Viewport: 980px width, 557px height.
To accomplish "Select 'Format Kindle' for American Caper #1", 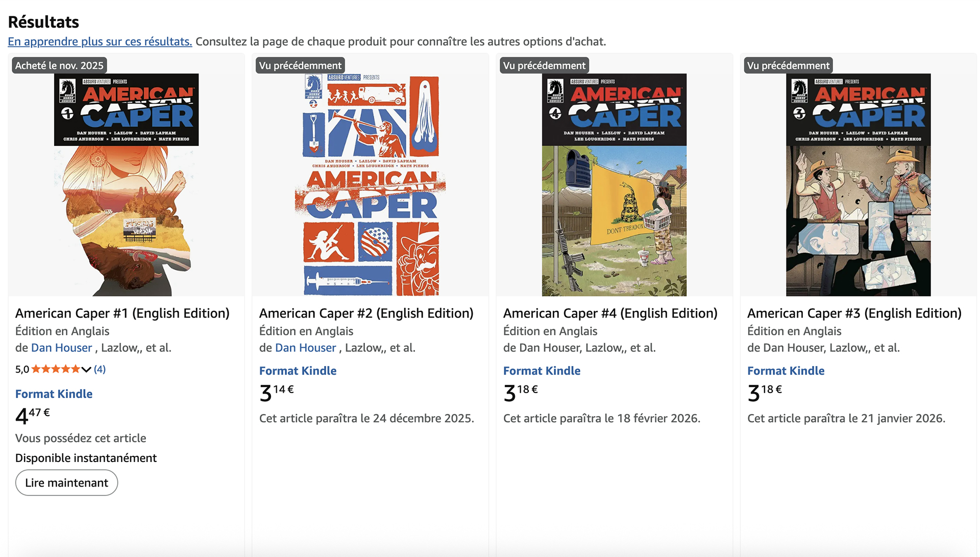I will pos(54,394).
